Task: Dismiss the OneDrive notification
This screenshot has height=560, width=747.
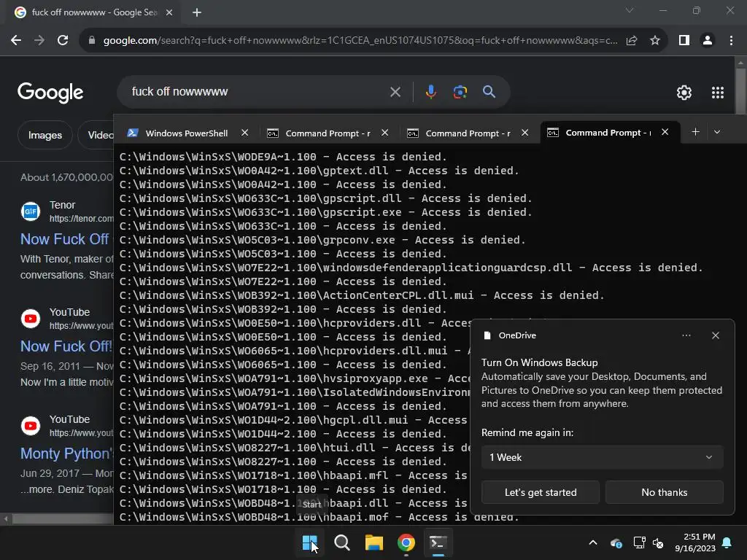Action: pos(716,335)
